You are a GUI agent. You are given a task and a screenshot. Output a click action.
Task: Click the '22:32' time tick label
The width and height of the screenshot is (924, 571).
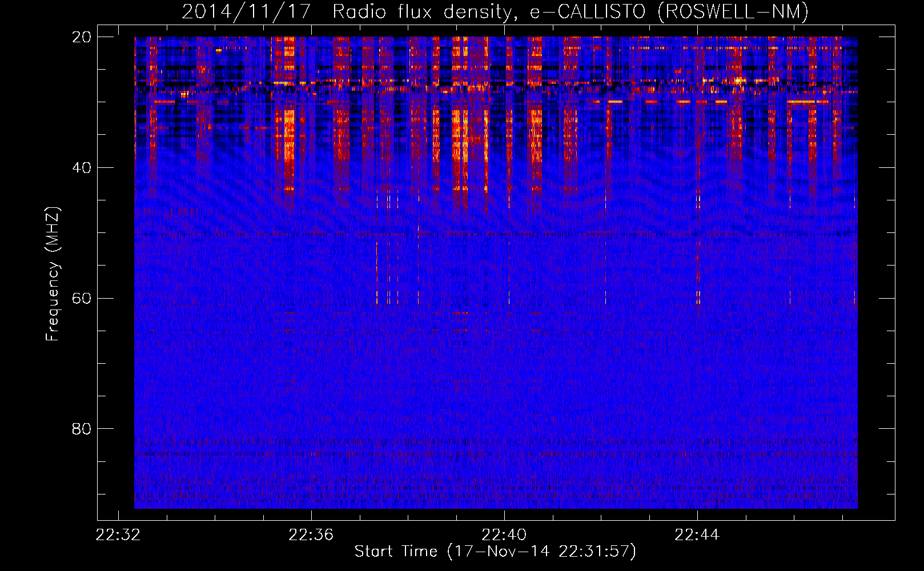click(118, 535)
